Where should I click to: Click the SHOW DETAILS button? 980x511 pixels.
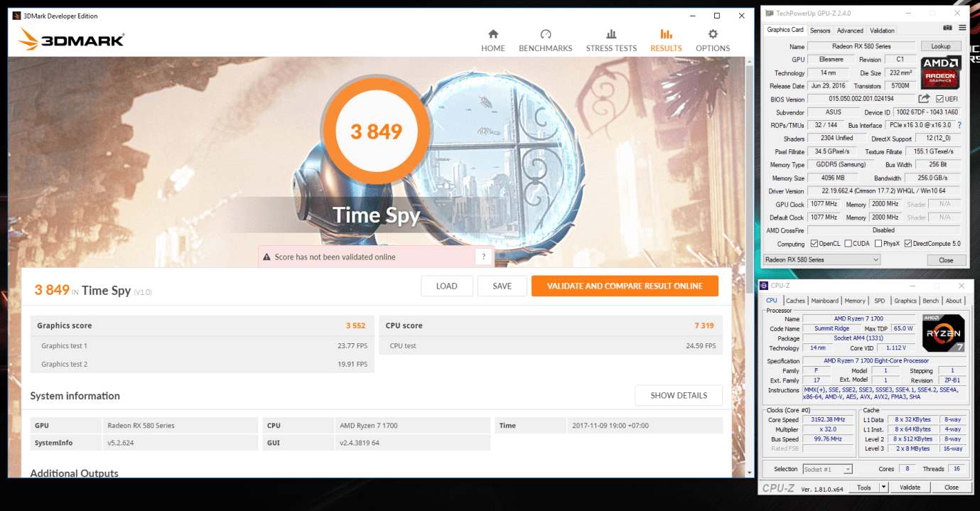pos(679,395)
